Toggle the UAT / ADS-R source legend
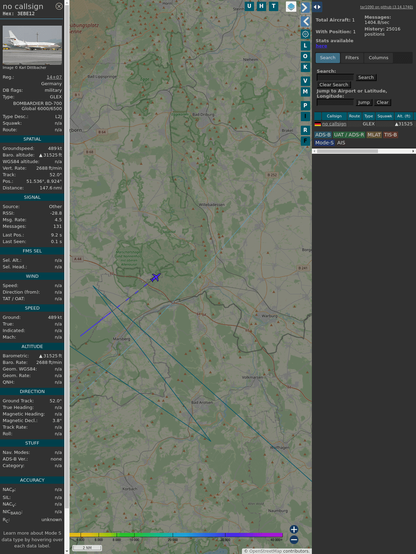The image size is (416, 554). [x=349, y=135]
